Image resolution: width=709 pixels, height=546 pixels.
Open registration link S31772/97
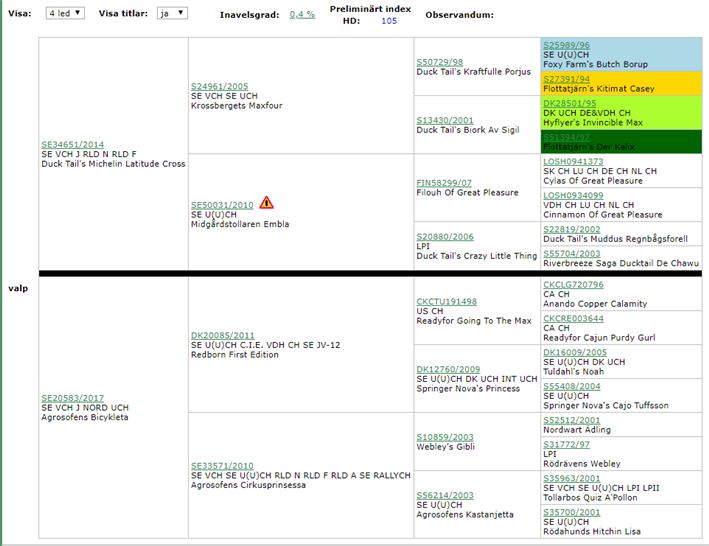tap(566, 444)
